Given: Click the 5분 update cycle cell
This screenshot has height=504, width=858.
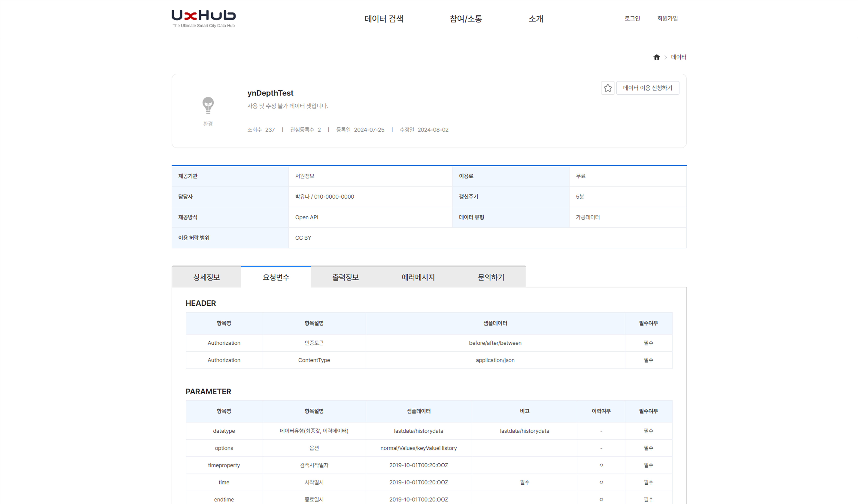Looking at the screenshot, I should [x=628, y=197].
